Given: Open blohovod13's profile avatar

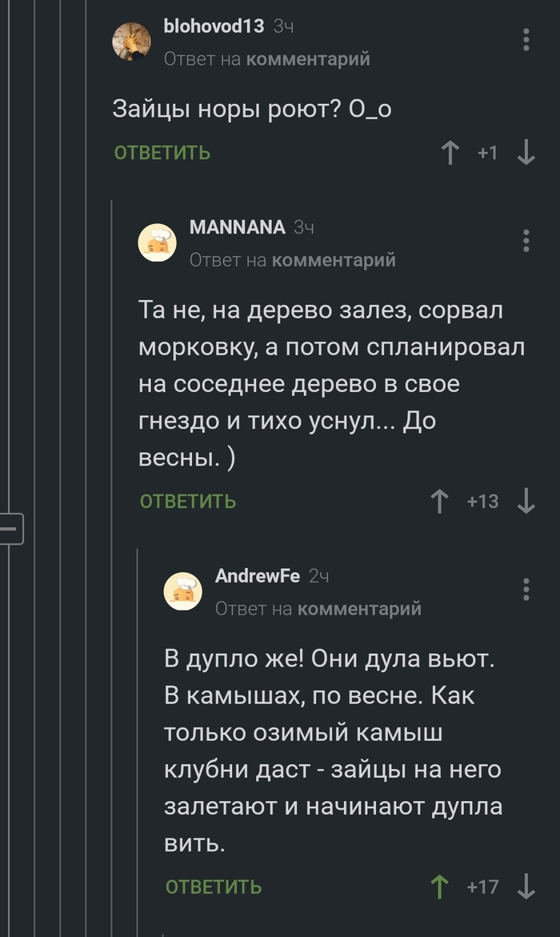Looking at the screenshot, I should [x=132, y=42].
